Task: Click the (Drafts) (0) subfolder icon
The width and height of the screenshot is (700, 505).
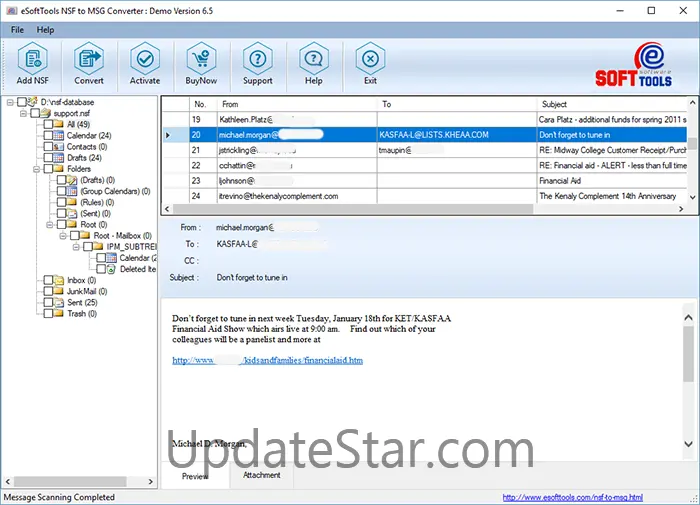Action: click(x=72, y=180)
